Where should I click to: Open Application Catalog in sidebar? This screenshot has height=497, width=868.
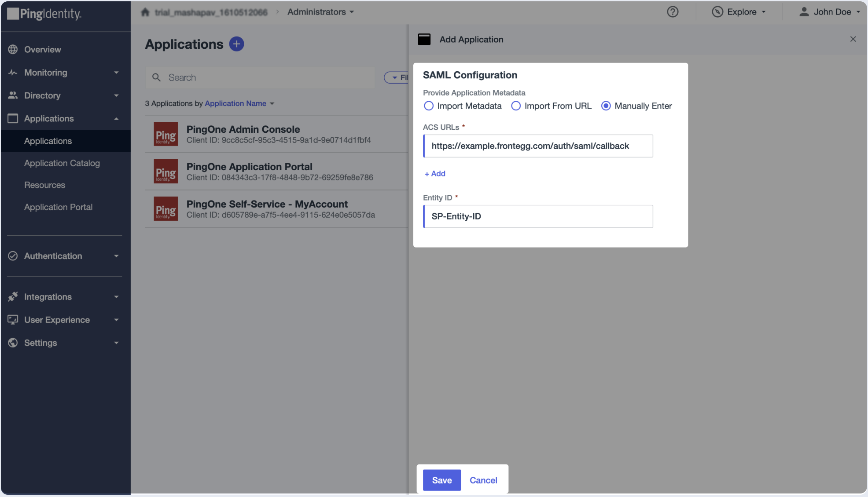coord(62,163)
